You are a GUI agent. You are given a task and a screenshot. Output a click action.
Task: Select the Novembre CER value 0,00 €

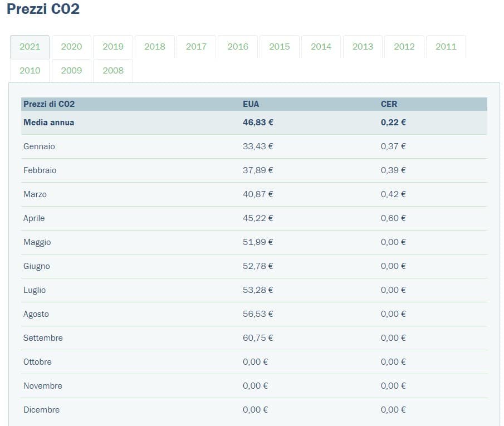coord(393,386)
